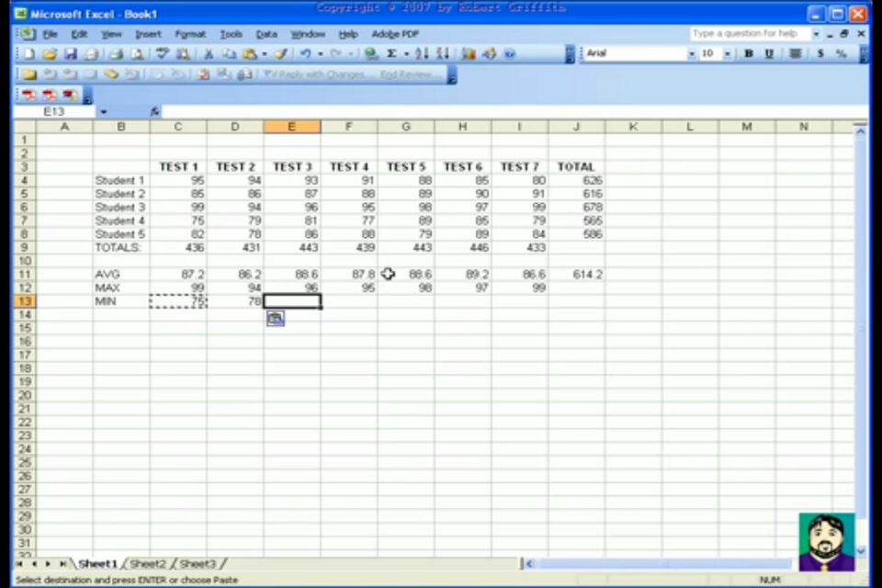The width and height of the screenshot is (882, 588).
Task: Click the Cut scissors icon
Action: [x=209, y=54]
